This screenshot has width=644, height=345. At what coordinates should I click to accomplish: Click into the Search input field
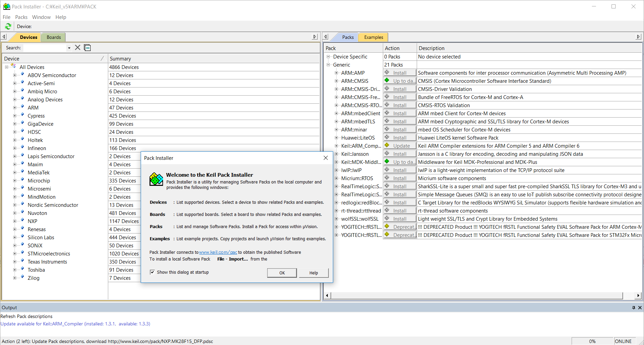tap(45, 48)
